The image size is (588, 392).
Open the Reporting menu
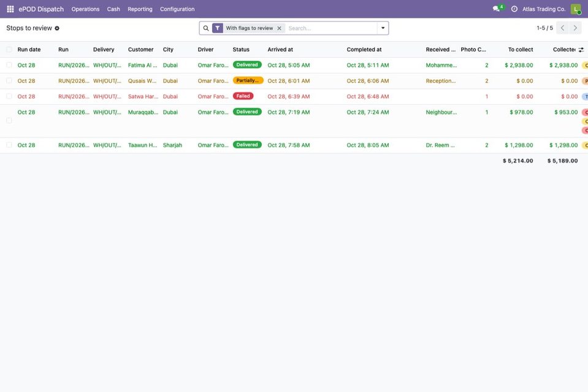140,9
